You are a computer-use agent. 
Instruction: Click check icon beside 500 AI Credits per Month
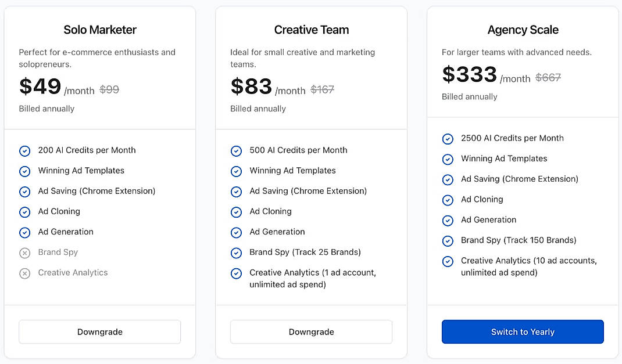236,151
